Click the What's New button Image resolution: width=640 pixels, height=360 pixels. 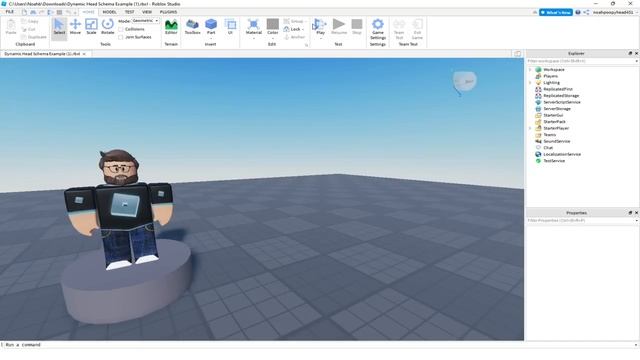(556, 12)
